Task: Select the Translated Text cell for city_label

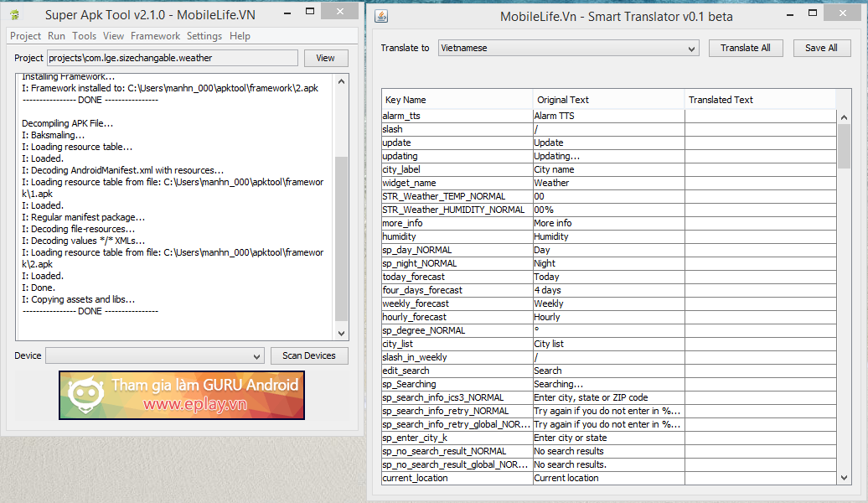Action: [x=759, y=169]
